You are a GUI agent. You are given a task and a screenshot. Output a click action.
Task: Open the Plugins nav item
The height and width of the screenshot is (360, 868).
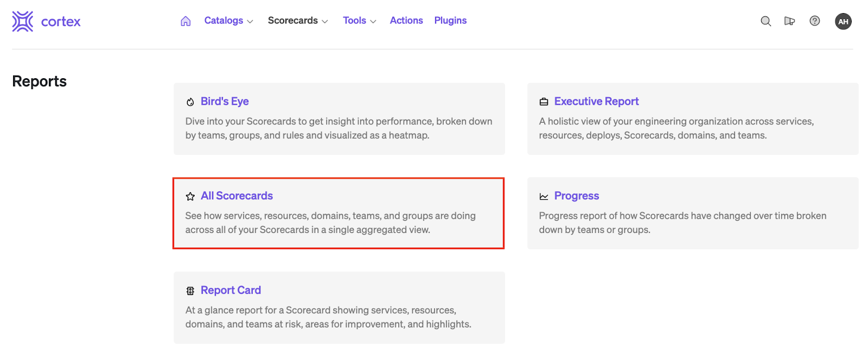click(x=450, y=21)
